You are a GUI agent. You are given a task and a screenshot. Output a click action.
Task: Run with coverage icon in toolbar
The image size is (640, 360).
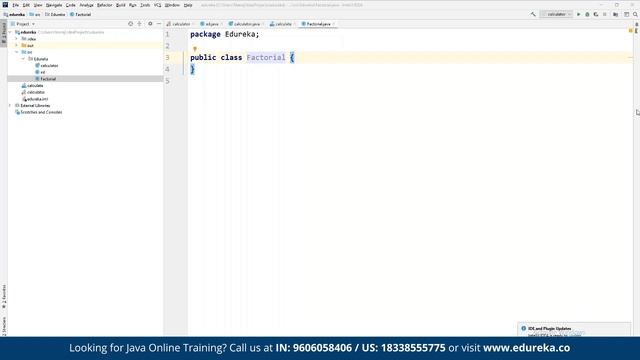click(596, 14)
